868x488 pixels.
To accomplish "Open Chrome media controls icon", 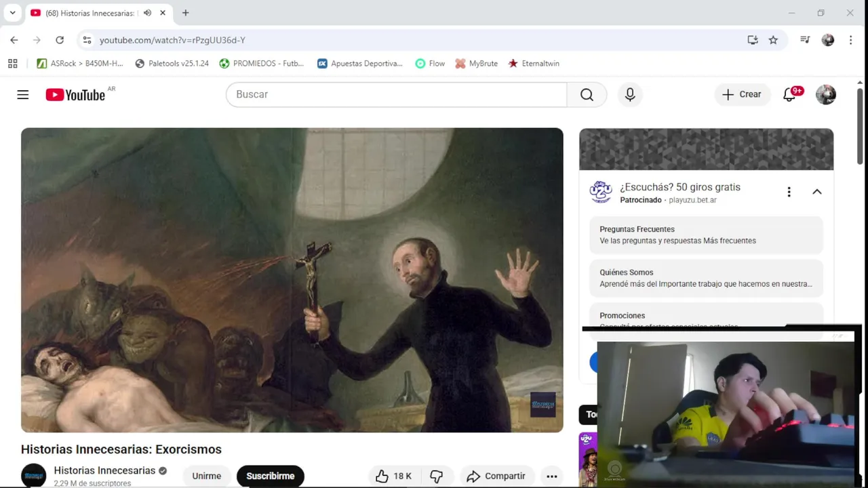I will click(x=805, y=40).
